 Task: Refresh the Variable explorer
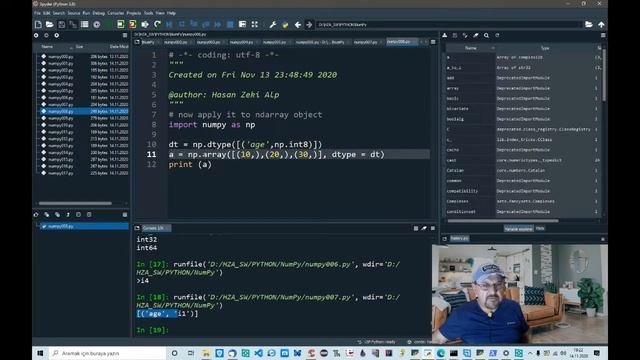pyautogui.click(x=497, y=36)
